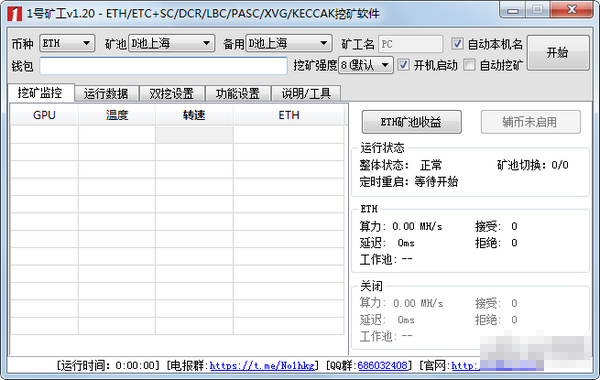Screen dimensions: 600x380
Task: Select the 功能设置 tab
Action: 238,93
